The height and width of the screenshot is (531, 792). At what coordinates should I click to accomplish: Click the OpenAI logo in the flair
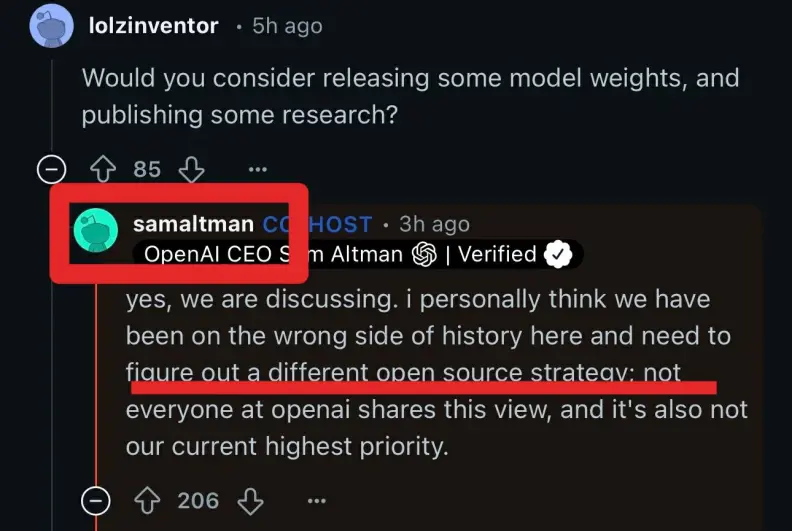tap(425, 255)
